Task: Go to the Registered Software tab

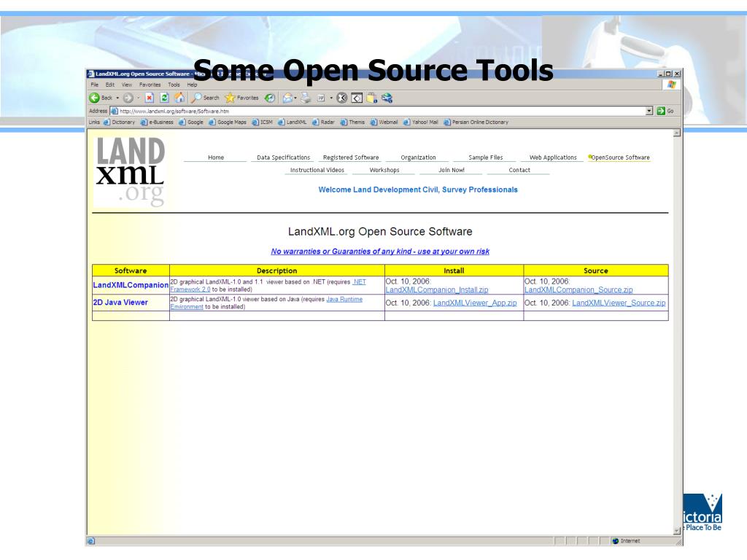Action: (351, 157)
